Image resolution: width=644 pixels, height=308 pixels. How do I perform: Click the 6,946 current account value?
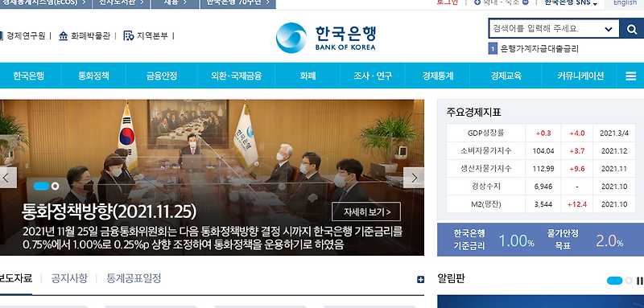pos(543,187)
